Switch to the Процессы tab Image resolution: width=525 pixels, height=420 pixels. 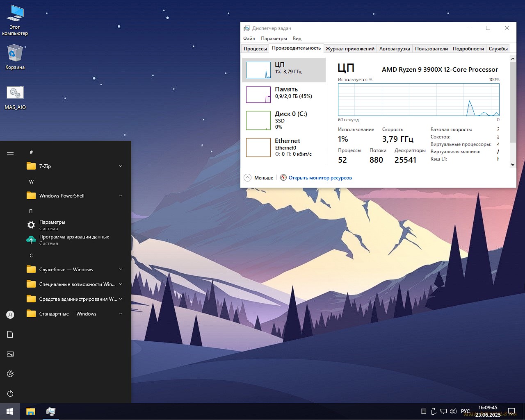pos(255,48)
